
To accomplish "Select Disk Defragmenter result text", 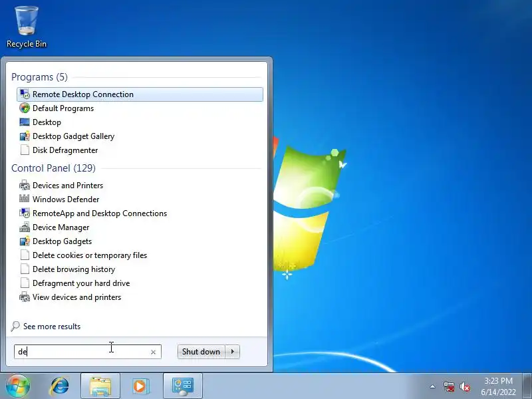I will pos(65,150).
